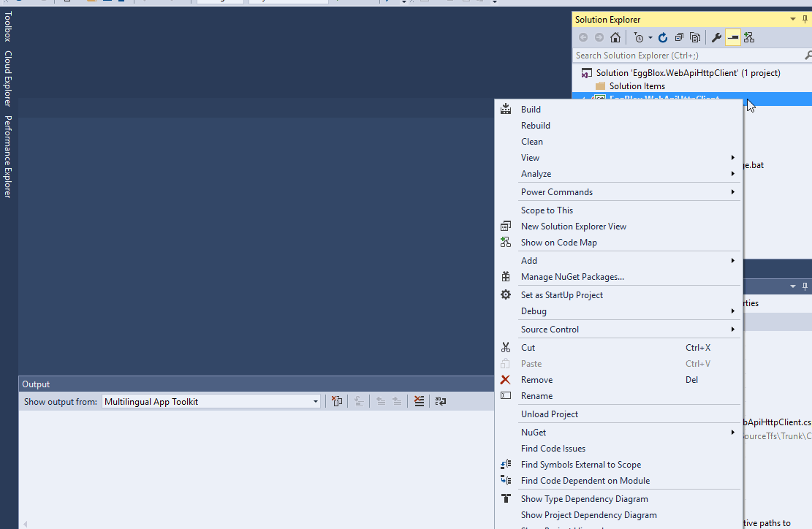Open the Solution Explorer window position menu
Screen dimensions: 812x529
click(x=793, y=19)
